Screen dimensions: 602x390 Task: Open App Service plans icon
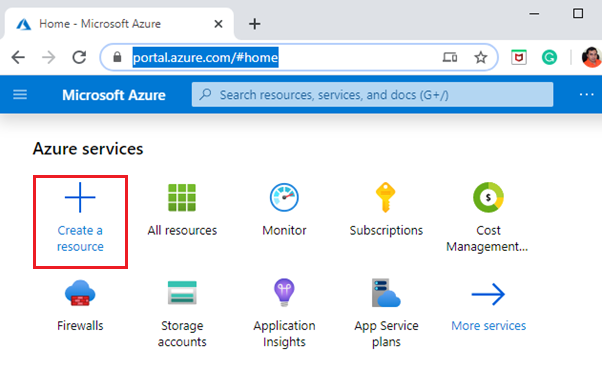click(x=386, y=292)
